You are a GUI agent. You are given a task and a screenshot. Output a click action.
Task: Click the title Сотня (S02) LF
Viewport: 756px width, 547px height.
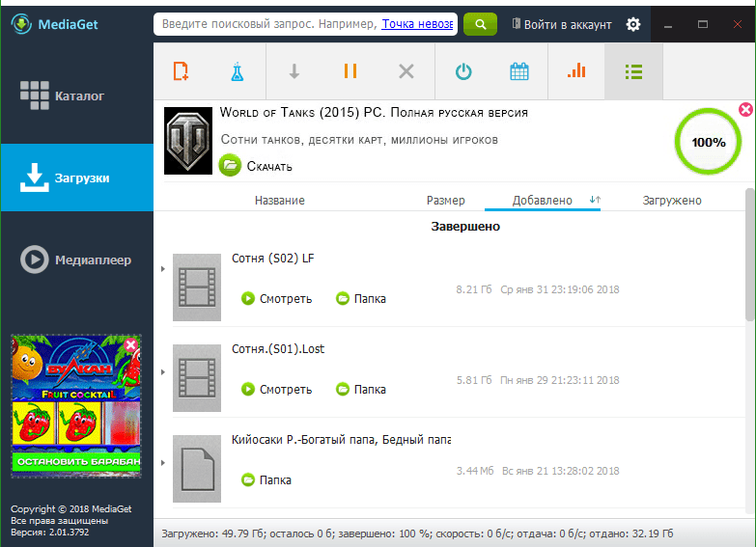coord(273,259)
